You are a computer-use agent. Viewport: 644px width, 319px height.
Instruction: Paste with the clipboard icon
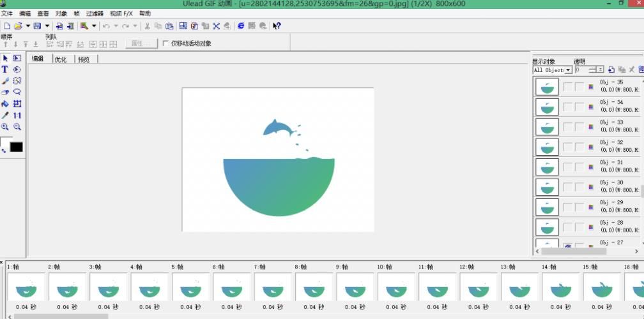tap(169, 26)
